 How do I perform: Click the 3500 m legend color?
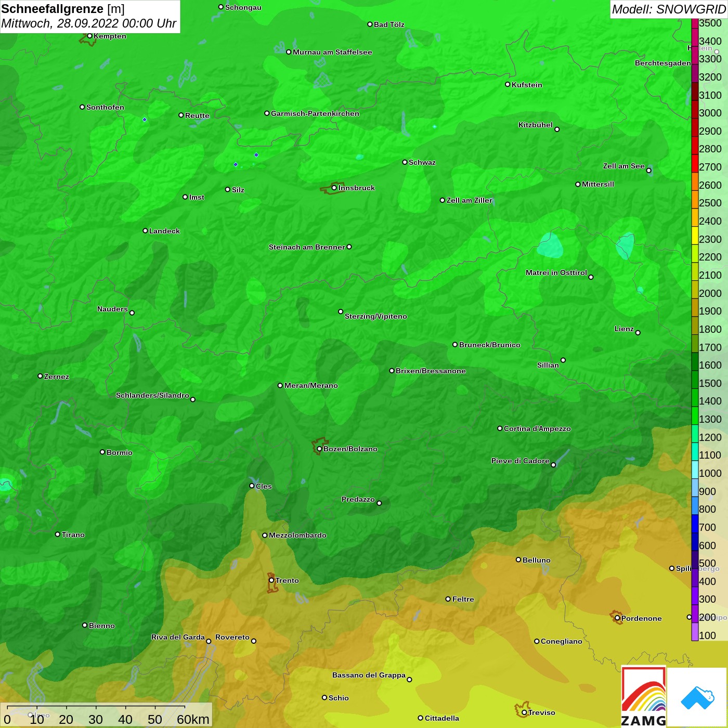tap(695, 23)
